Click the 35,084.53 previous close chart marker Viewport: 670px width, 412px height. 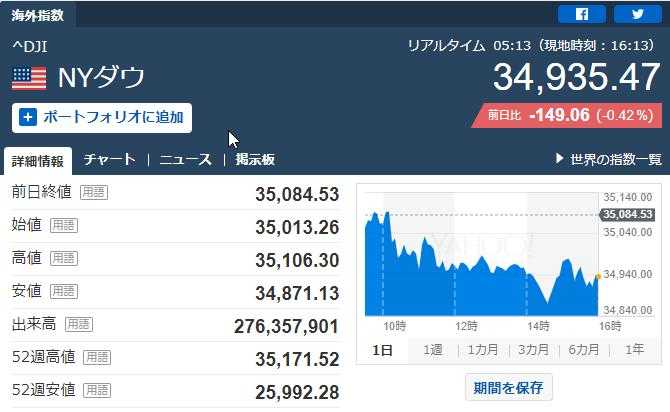click(x=627, y=214)
